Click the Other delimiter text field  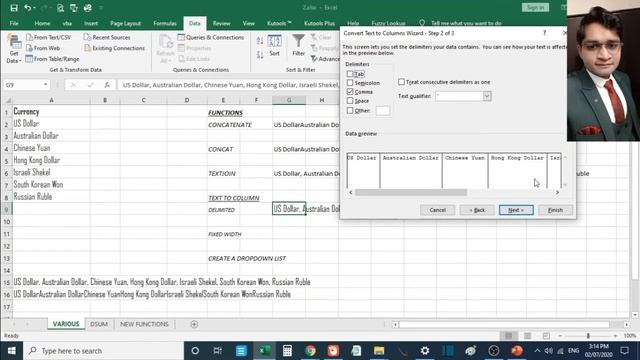[x=382, y=110]
